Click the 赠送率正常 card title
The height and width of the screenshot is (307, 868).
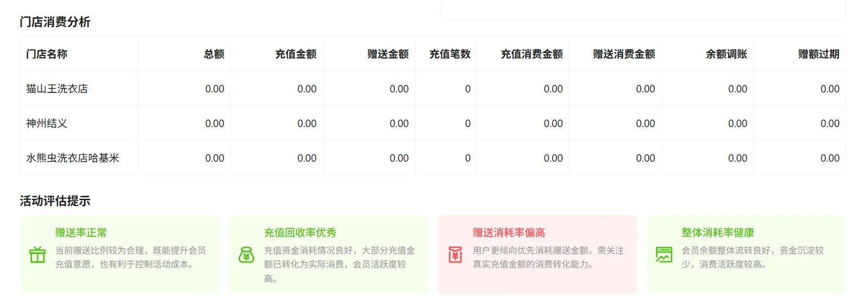81,233
